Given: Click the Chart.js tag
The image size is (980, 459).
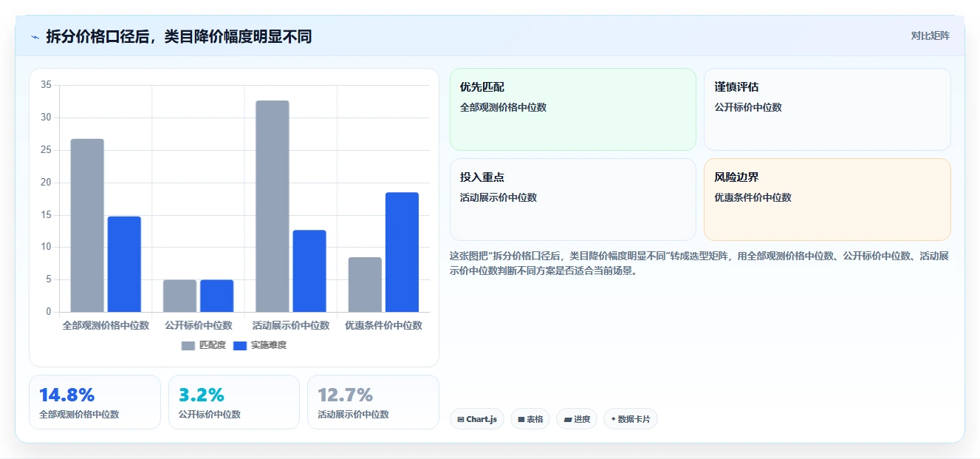Looking at the screenshot, I should pos(477,419).
